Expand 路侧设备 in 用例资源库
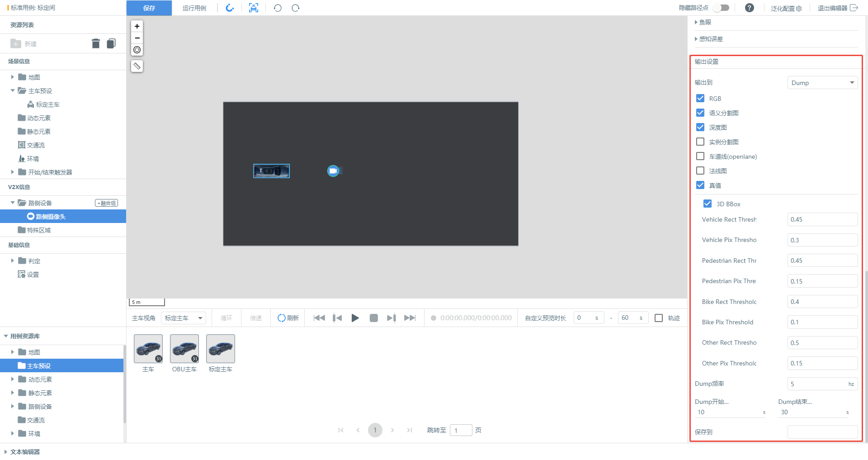868x460 pixels. (12, 406)
